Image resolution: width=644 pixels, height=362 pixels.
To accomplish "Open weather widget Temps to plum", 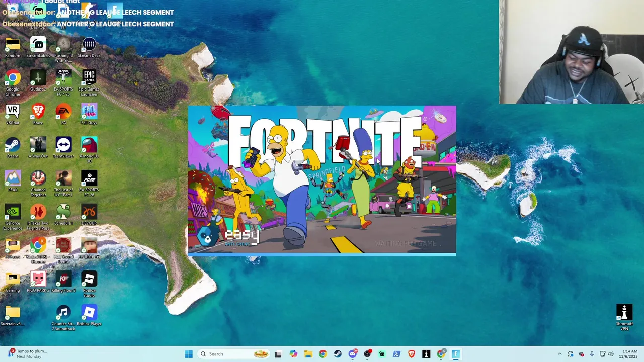I will (27, 354).
